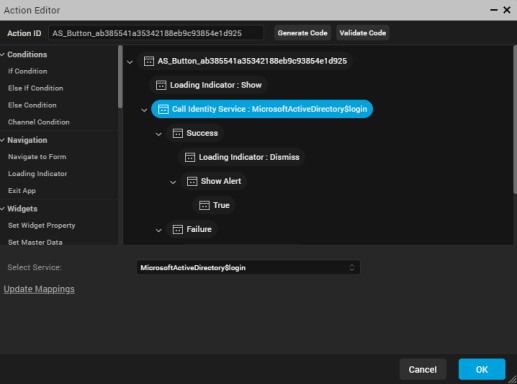Confirm with the OK button
The image size is (517, 384).
(482, 369)
